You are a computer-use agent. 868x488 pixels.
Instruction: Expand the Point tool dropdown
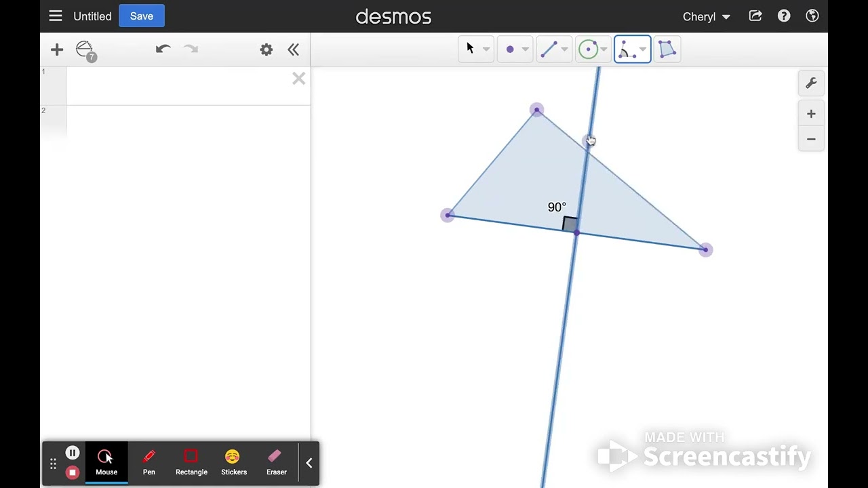[x=526, y=49]
